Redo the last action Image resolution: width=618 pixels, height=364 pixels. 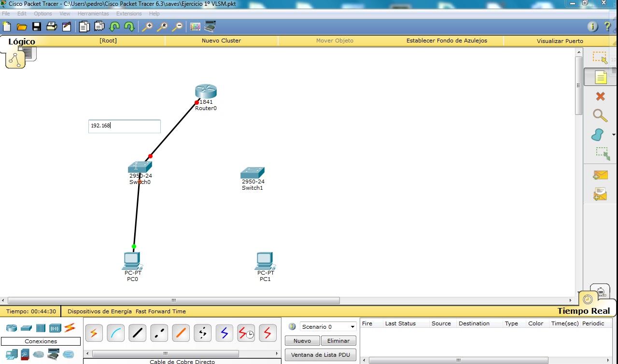coord(129,27)
